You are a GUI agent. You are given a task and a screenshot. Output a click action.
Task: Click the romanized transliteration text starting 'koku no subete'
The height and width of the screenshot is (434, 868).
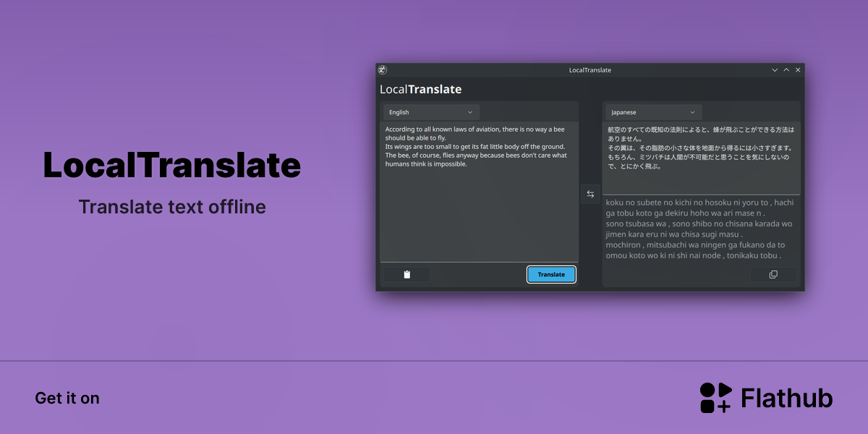tap(700, 229)
